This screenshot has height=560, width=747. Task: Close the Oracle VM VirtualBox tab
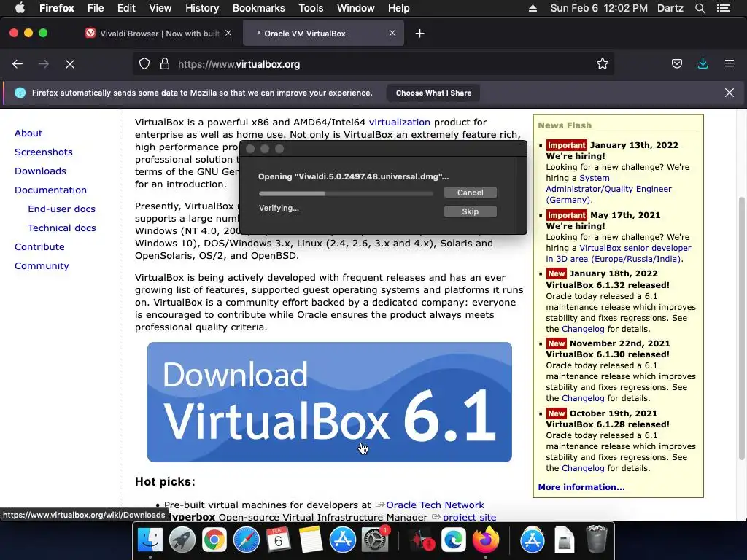(392, 33)
